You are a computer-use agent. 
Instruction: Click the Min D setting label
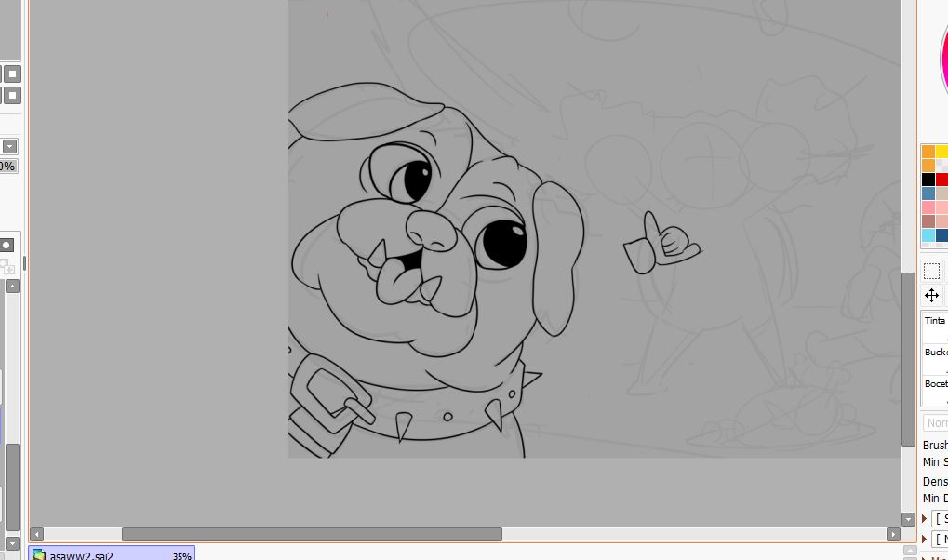tap(935, 499)
